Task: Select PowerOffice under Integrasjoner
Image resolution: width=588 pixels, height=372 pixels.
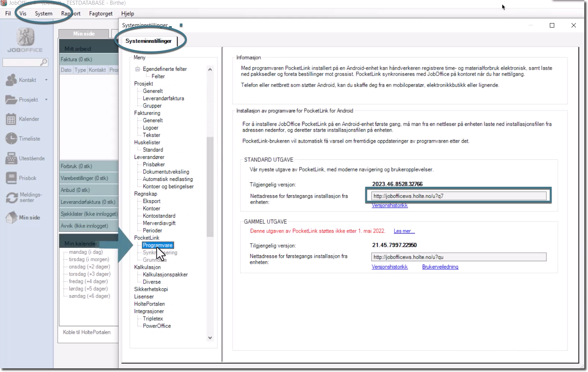Action: pyautogui.click(x=157, y=326)
